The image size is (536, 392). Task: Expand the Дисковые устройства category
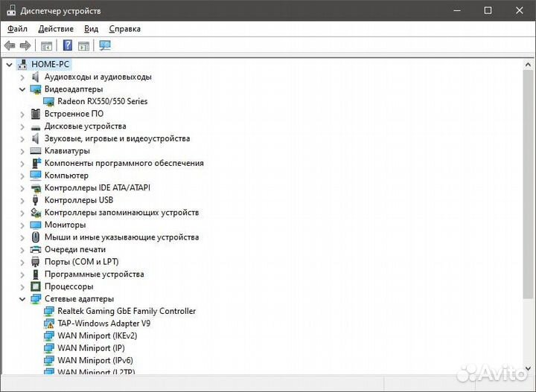coord(22,126)
